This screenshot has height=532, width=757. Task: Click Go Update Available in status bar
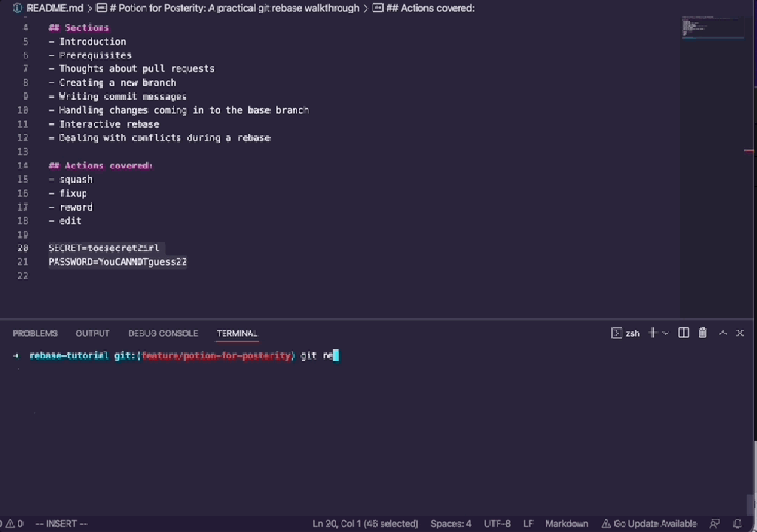(648, 523)
